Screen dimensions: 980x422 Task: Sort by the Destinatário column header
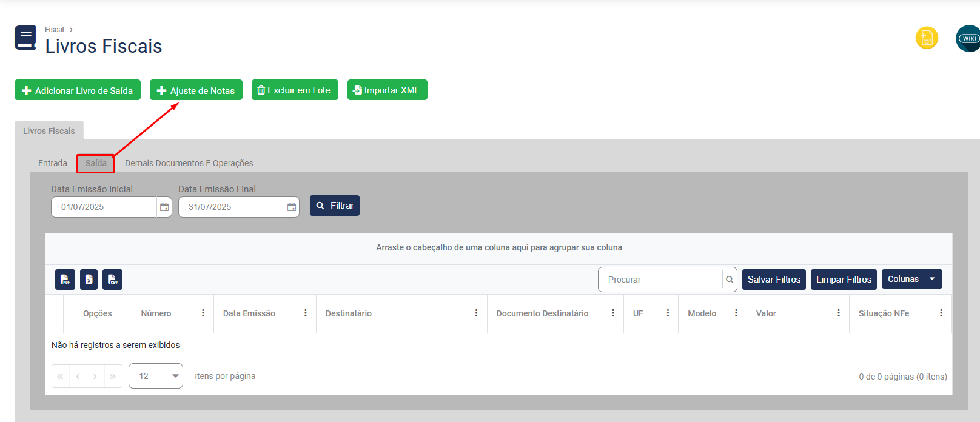click(349, 313)
